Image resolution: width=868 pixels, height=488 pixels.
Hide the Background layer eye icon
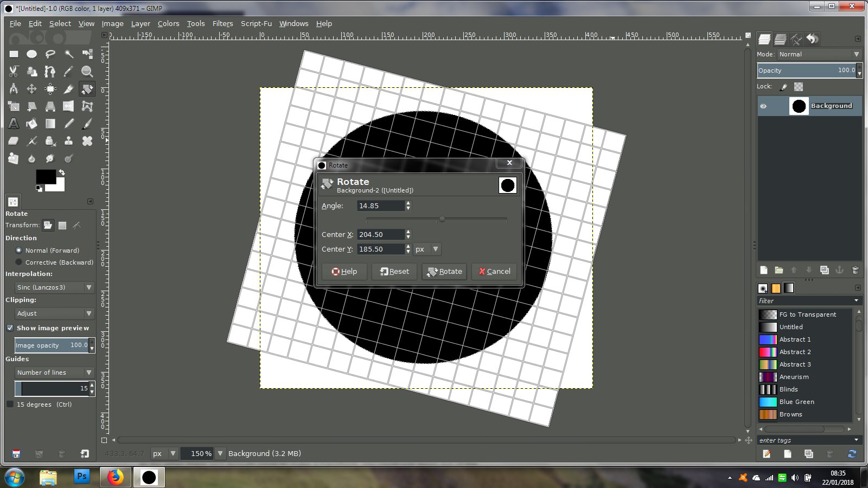coord(763,106)
